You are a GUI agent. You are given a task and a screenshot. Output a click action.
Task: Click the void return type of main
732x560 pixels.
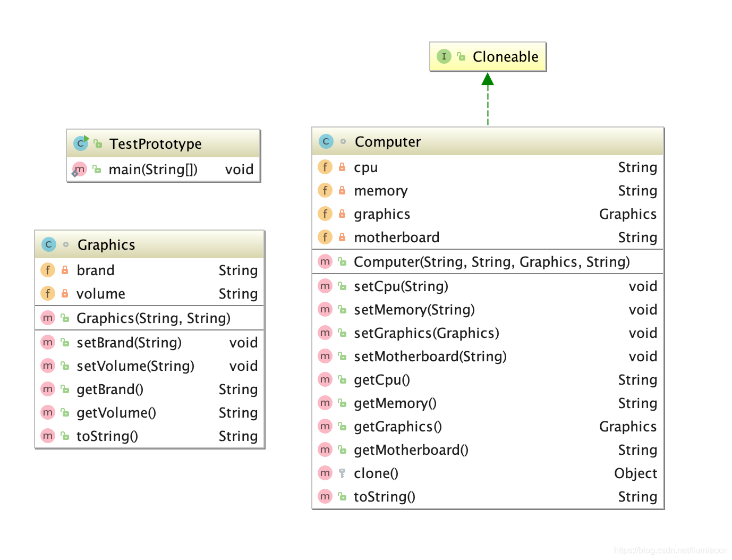point(239,169)
